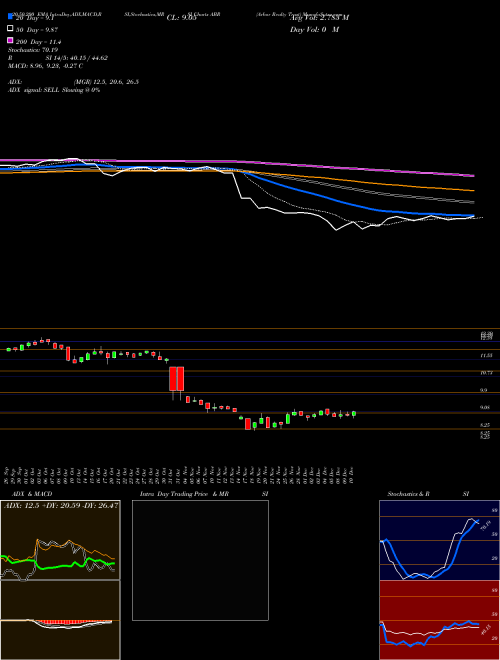Click the 11.55 price axis label

point(487,356)
